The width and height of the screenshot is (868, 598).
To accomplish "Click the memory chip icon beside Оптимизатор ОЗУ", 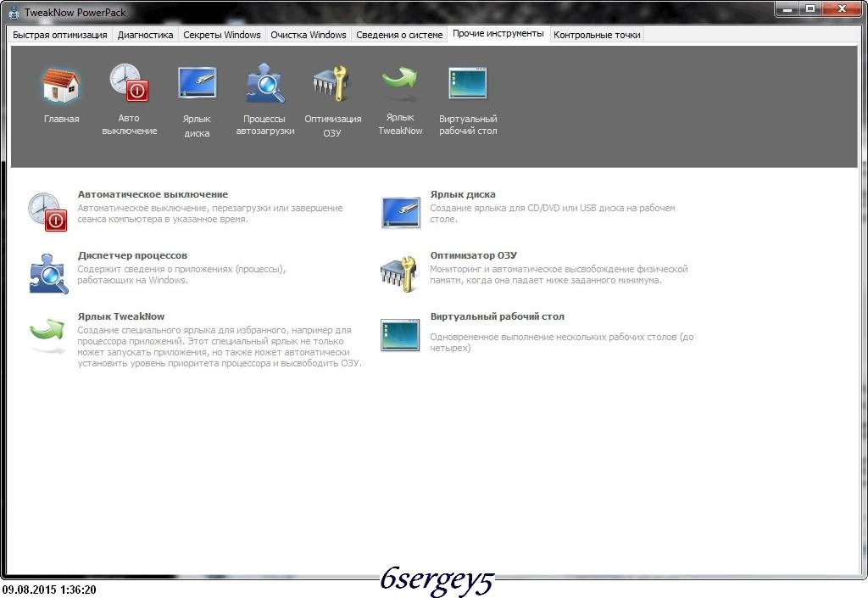I will coord(398,273).
